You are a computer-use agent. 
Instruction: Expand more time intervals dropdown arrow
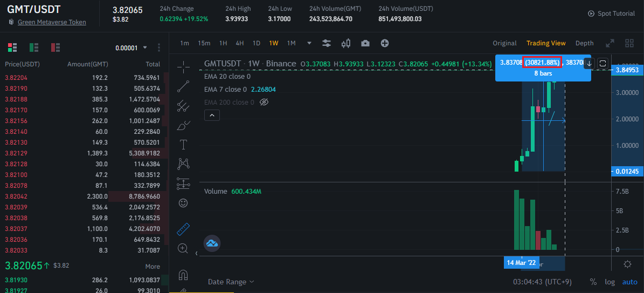[309, 43]
